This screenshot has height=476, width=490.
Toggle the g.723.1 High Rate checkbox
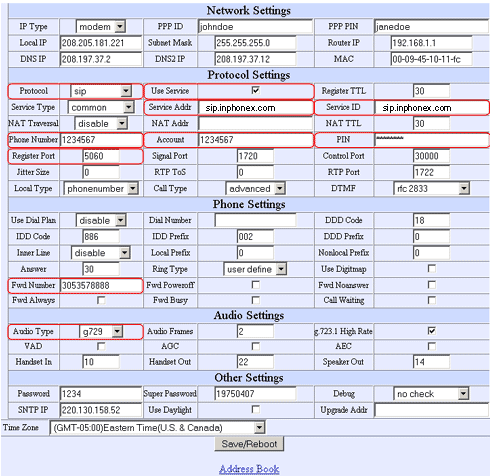coord(432,331)
